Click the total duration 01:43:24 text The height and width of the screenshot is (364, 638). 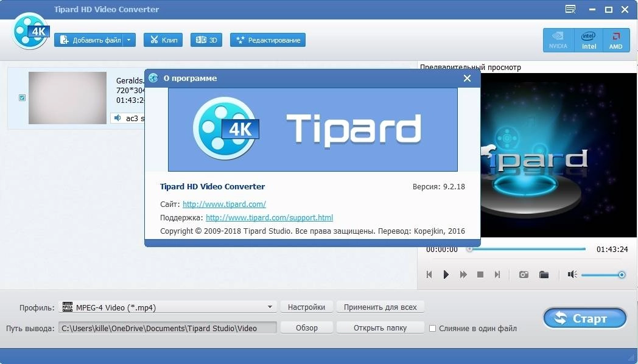click(x=612, y=250)
